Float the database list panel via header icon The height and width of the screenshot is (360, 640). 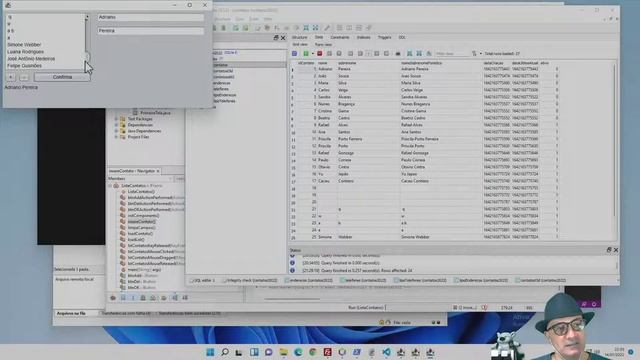click(276, 38)
